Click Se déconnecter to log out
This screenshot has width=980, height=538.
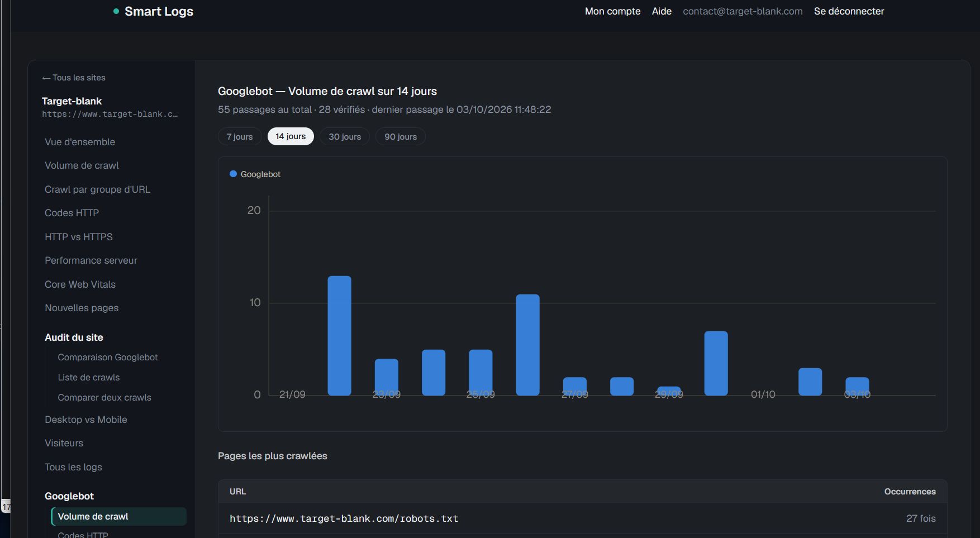pos(849,11)
